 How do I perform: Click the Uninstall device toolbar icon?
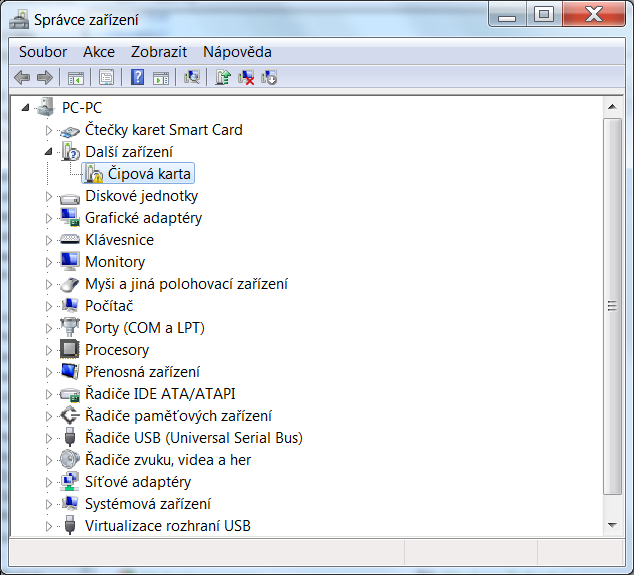[246, 77]
